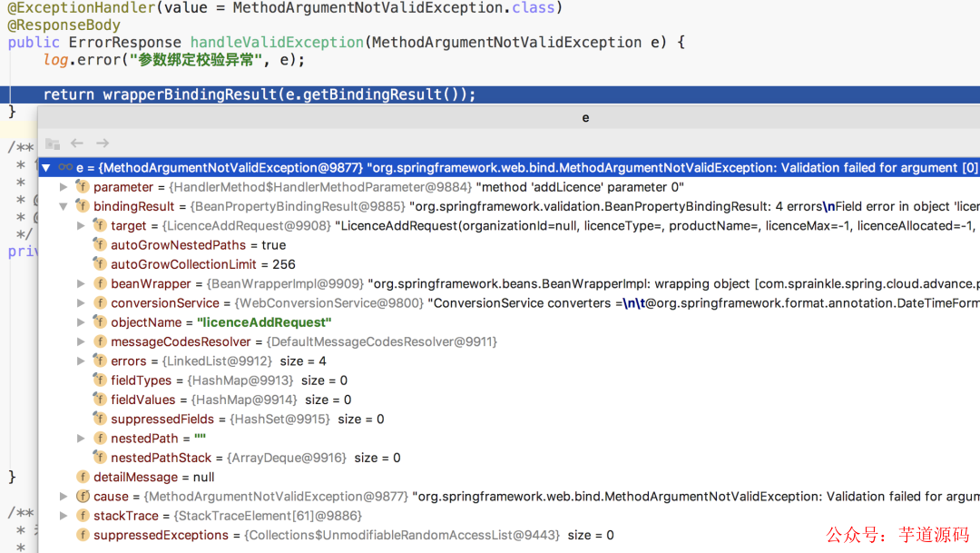980x553 pixels.
Task: Select the suppressedFields HashSet row
Action: 509,420
